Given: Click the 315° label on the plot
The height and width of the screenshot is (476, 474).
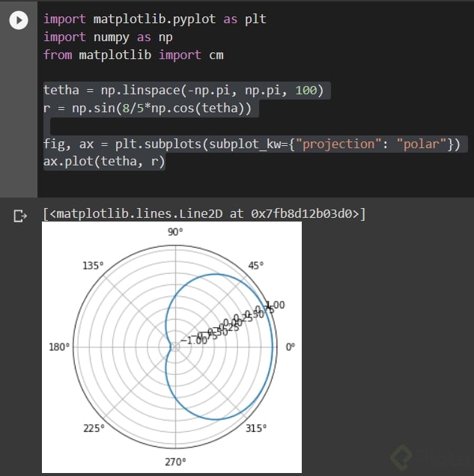Looking at the screenshot, I should 256,428.
